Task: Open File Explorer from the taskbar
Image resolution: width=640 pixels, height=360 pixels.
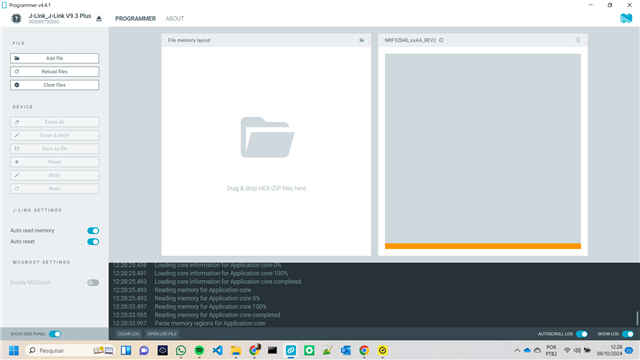Action: [x=236, y=350]
